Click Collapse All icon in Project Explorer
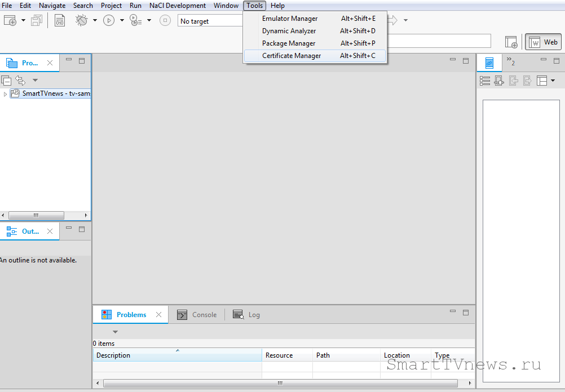The image size is (565, 392). click(6, 81)
